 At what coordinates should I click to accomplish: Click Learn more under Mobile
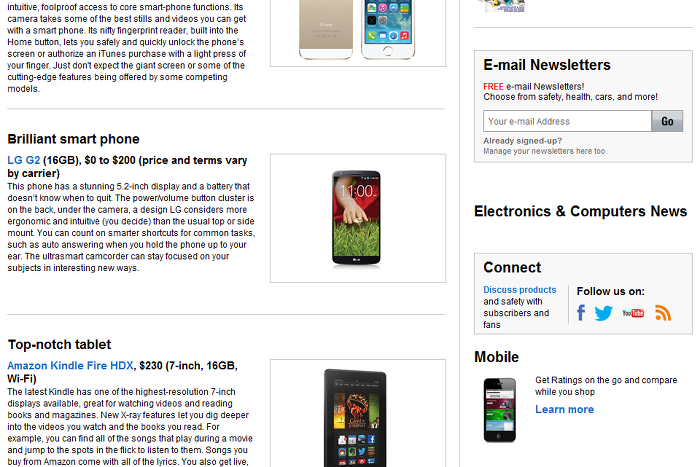pos(564,409)
